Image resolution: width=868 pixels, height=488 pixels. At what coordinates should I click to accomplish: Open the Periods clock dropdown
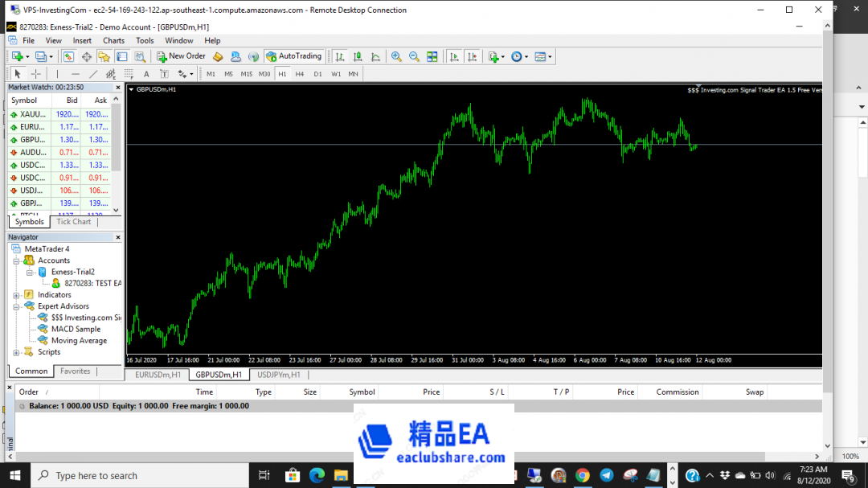click(x=519, y=56)
